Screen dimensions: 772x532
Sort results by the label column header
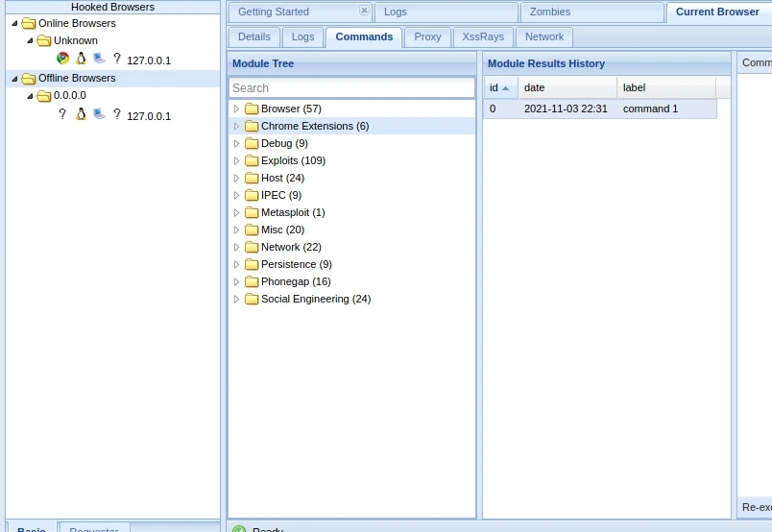tap(666, 87)
